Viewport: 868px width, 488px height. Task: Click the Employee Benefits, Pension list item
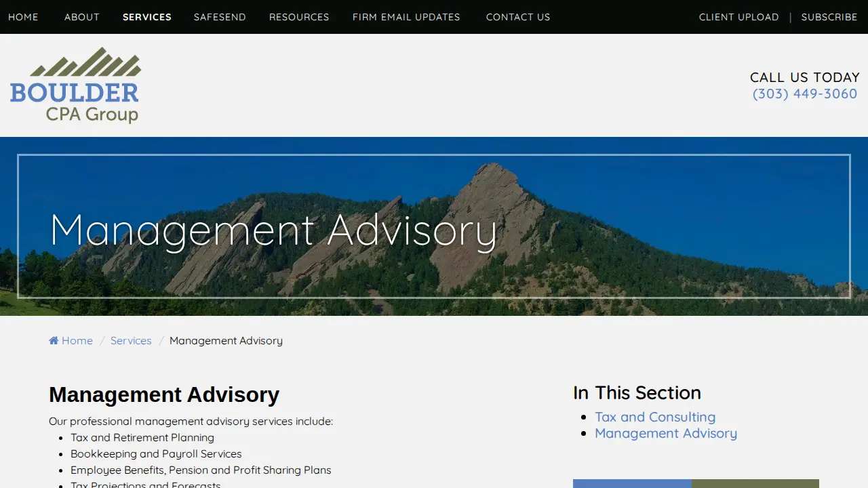(201, 470)
